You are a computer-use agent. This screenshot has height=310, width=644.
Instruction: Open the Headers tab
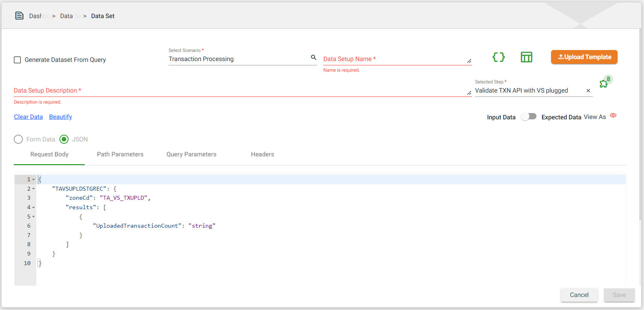pos(262,154)
